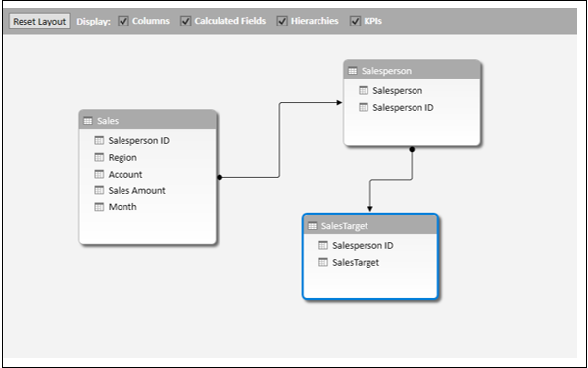Click the Month column icon in Sales
The image size is (588, 368).
[99, 207]
